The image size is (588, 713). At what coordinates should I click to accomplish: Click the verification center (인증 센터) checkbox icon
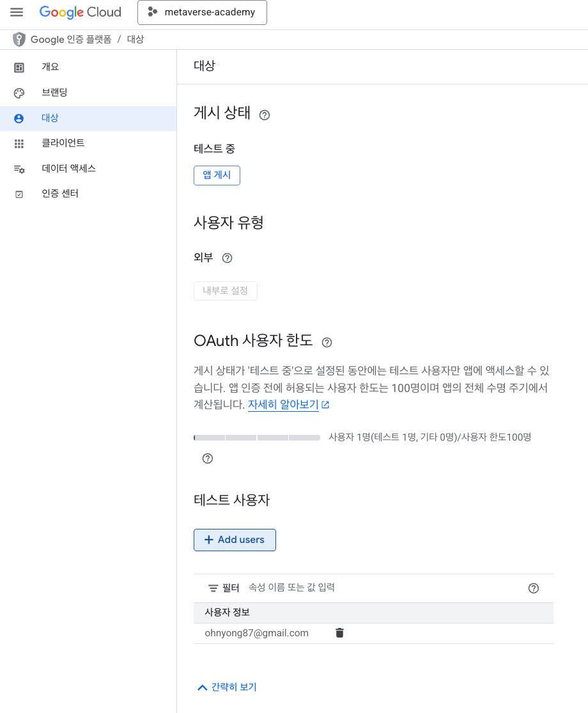[19, 194]
